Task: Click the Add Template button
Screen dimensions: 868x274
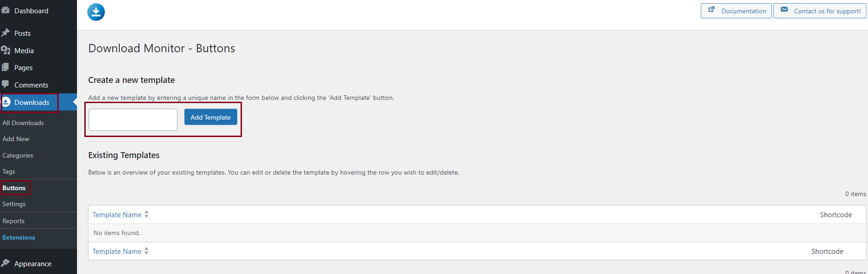Action: coord(211,117)
